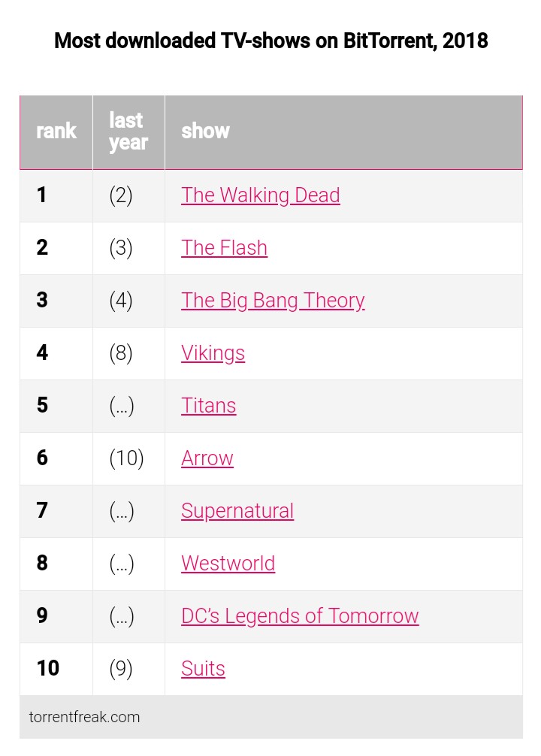The height and width of the screenshot is (756, 541).
Task: Click the (9) last-year cell for Suits
Action: (120, 669)
